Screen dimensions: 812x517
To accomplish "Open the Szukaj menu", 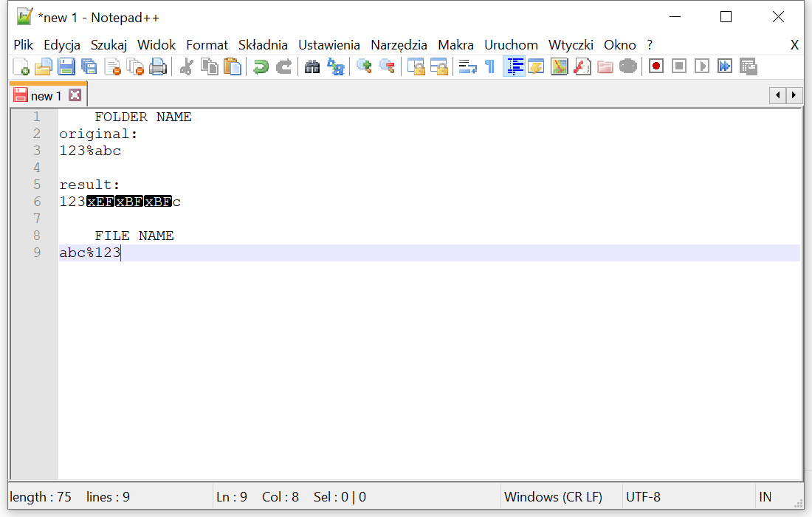I will (x=109, y=45).
